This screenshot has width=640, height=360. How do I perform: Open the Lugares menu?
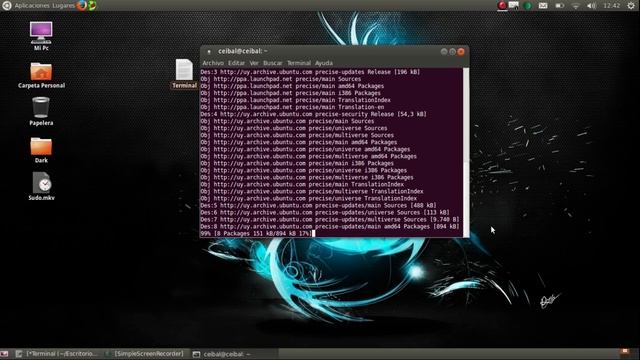click(64, 6)
